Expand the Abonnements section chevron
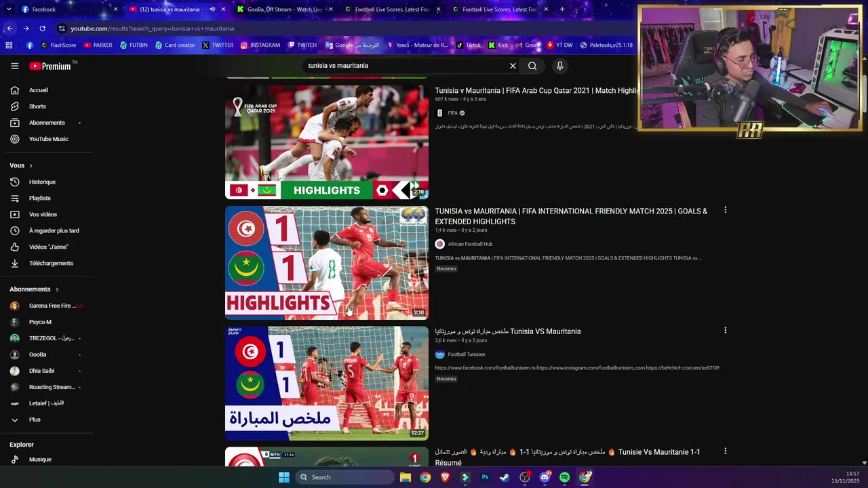 (x=57, y=289)
